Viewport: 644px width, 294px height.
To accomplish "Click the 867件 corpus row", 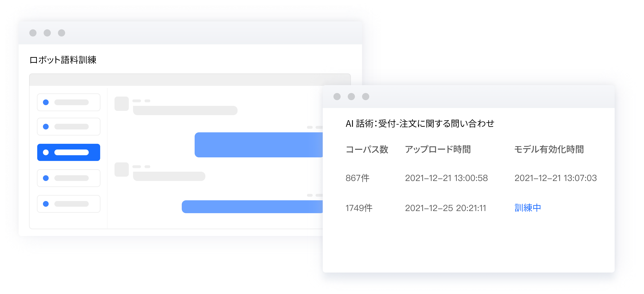I will (x=357, y=178).
